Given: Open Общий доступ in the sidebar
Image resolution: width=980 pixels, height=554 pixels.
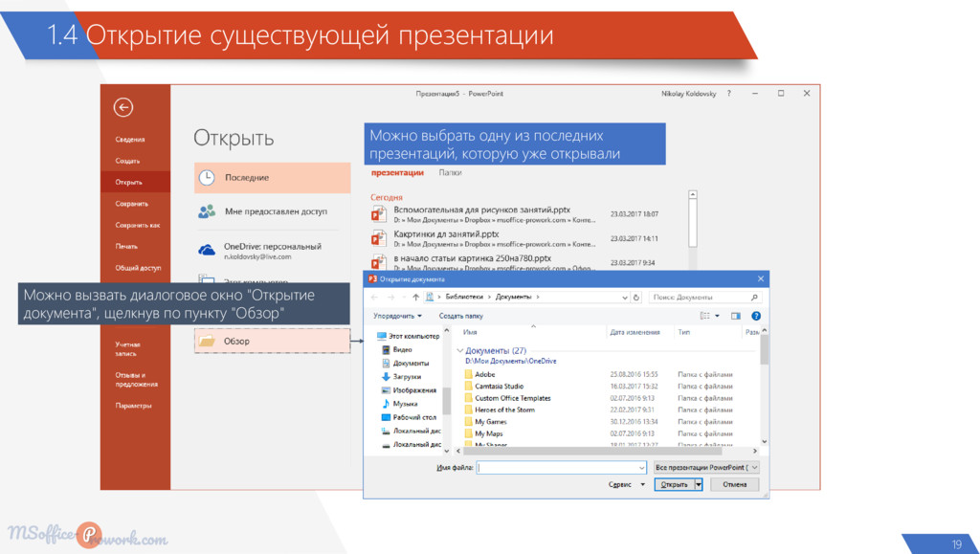Looking at the screenshot, I should coord(138,268).
